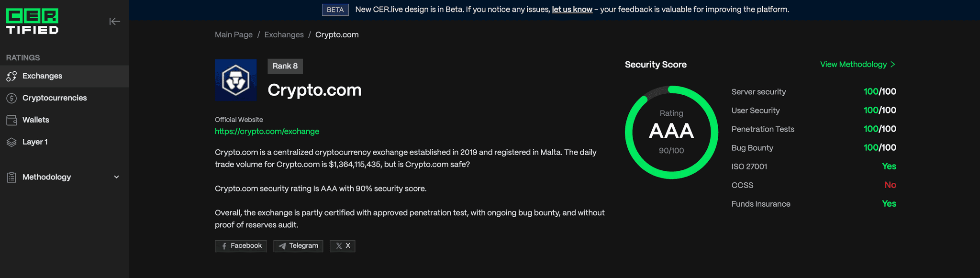Viewport: 980px width, 278px height.
Task: Open the Cryptocurrencies ratings page
Action: (55, 98)
